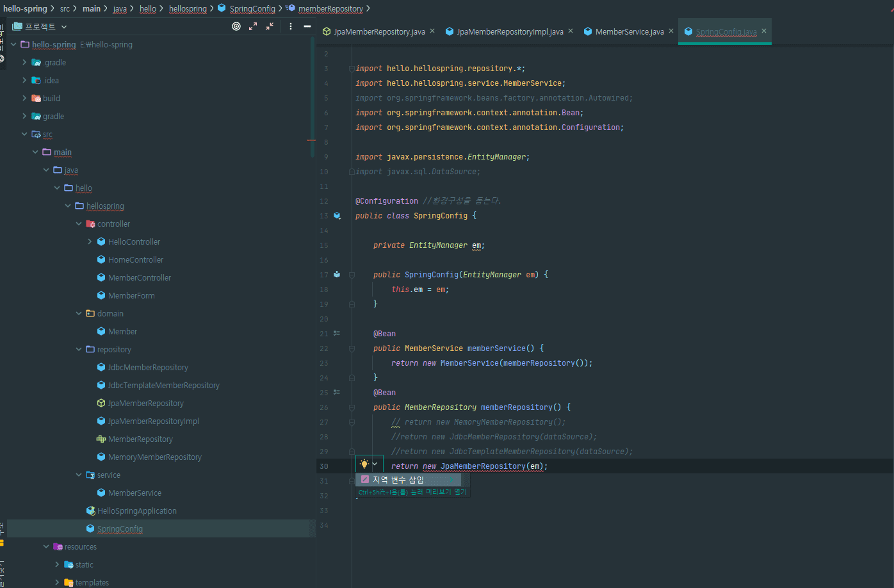Click Expand All icon in project panel

click(253, 26)
